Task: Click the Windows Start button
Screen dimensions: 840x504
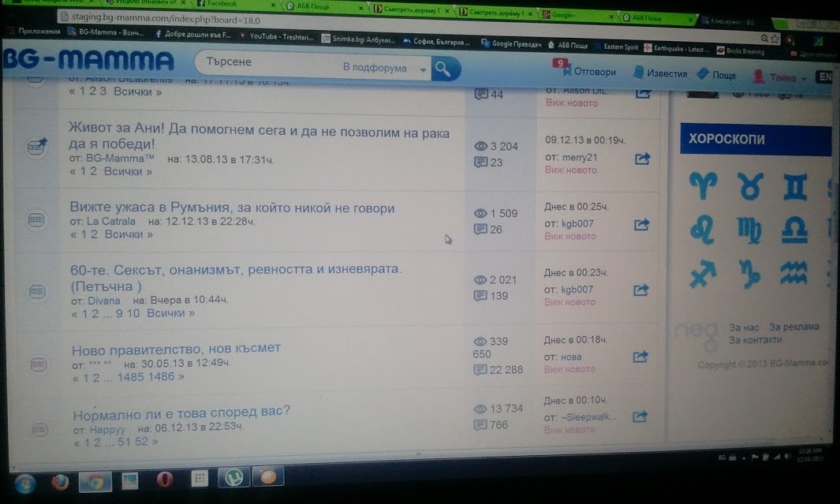Action: coord(25,483)
